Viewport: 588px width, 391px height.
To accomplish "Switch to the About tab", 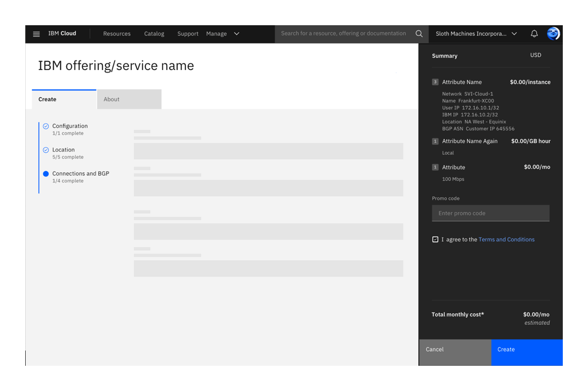I will (x=111, y=99).
